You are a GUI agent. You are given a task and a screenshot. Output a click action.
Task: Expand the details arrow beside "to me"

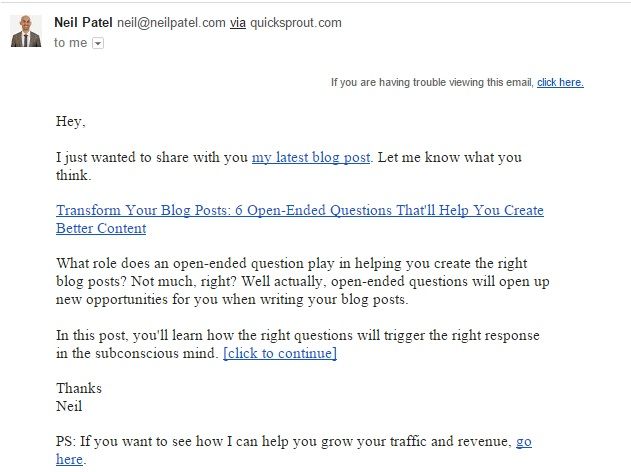point(97,42)
